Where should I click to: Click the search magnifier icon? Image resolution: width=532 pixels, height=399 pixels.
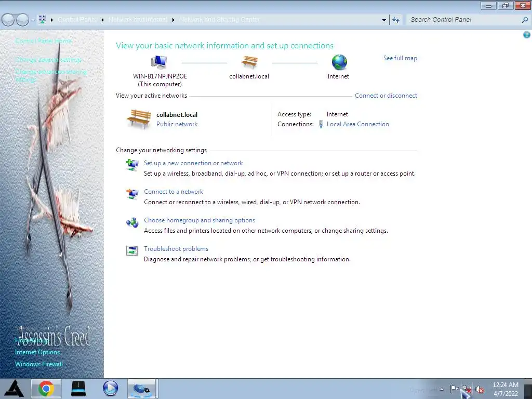[x=525, y=20]
